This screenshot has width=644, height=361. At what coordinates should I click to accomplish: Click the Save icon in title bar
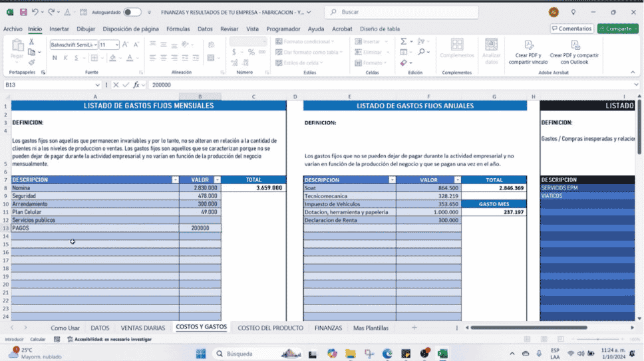[23, 13]
